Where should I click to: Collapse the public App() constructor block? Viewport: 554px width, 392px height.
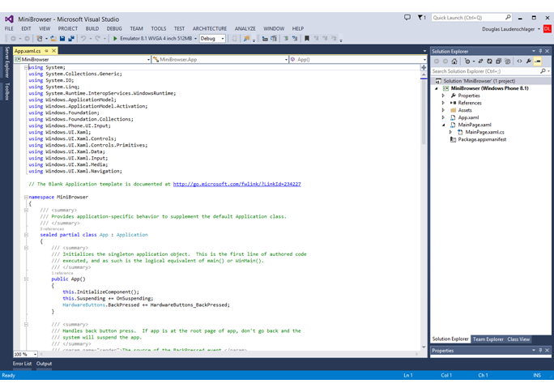(x=26, y=279)
